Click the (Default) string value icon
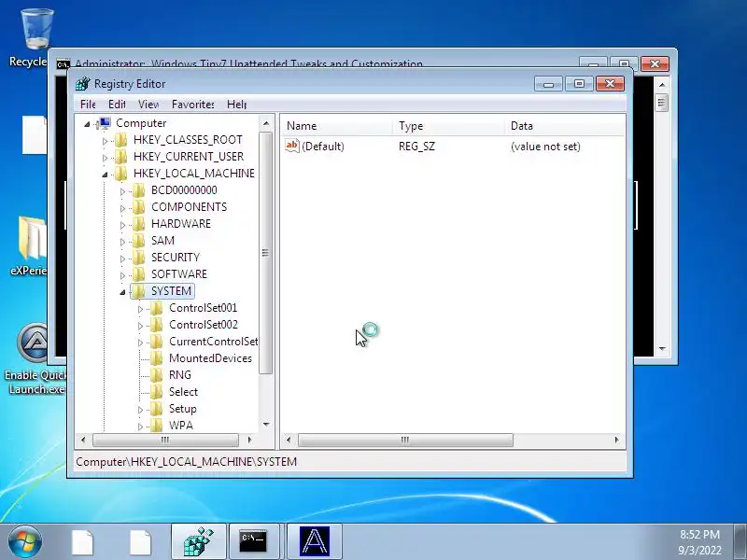The height and width of the screenshot is (560, 747). 291,146
